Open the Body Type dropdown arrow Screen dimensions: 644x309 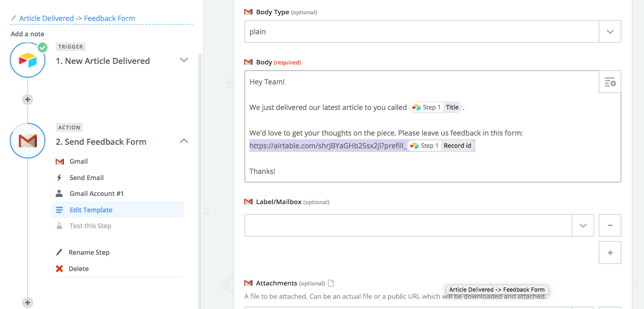(x=610, y=31)
